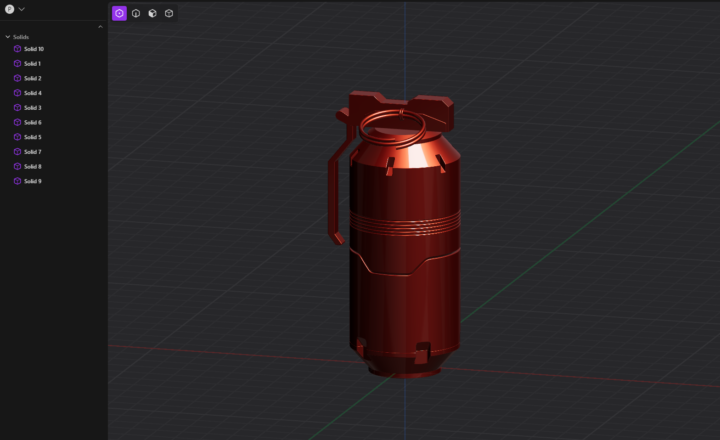Click the P profile avatar icon
This screenshot has height=440, width=720.
pos(9,9)
